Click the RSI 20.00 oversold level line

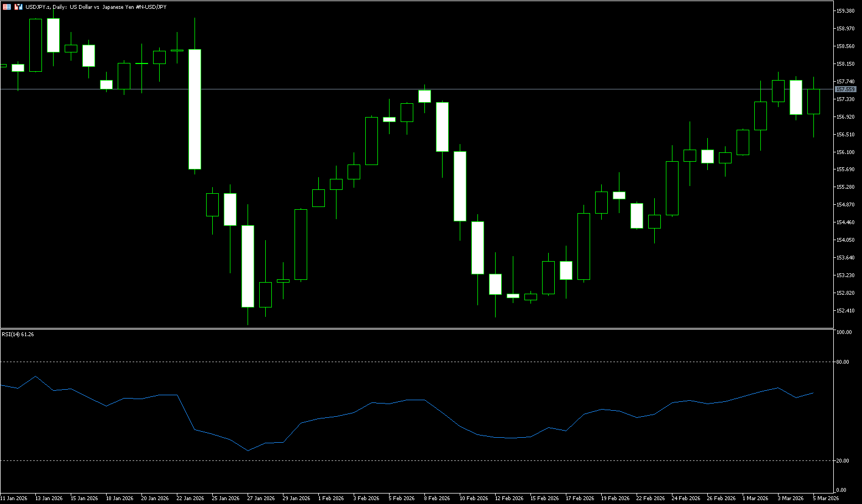tap(414, 460)
